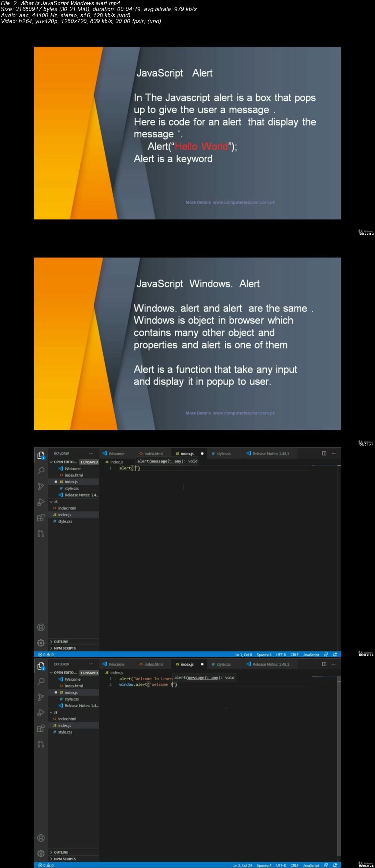Image resolution: width=375 pixels, height=868 pixels.
Task: Open index.html under JS folder, upper frame
Action: point(74,508)
